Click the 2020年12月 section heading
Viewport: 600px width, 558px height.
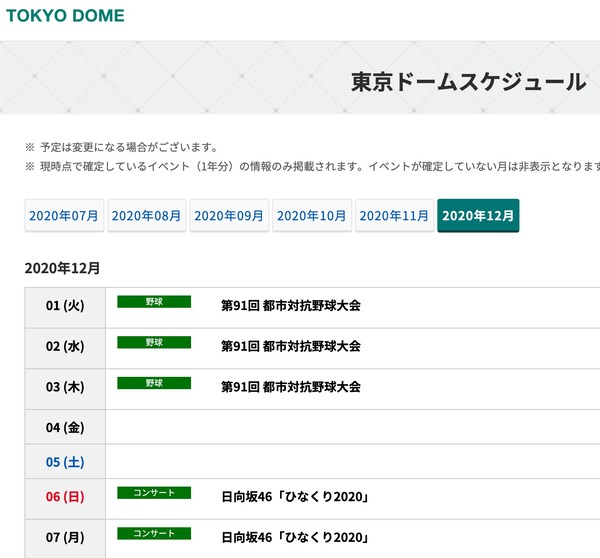point(62,268)
